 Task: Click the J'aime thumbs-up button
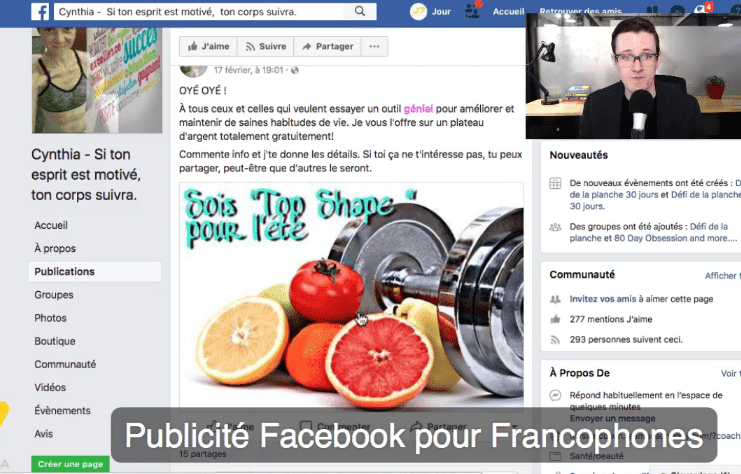[x=208, y=46]
